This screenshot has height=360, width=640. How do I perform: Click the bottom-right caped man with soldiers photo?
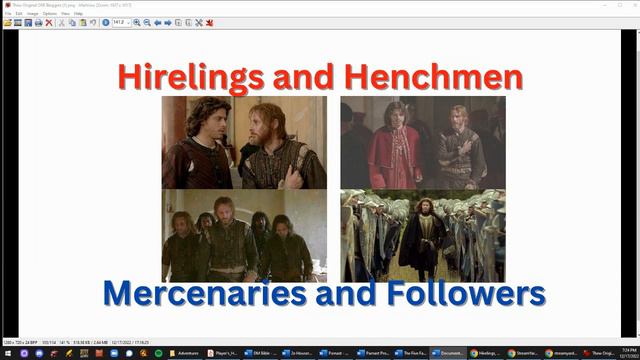[x=423, y=236]
